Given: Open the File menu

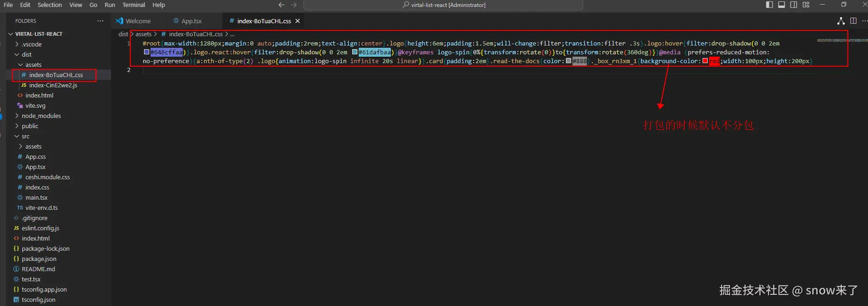Looking at the screenshot, I should coord(8,5).
